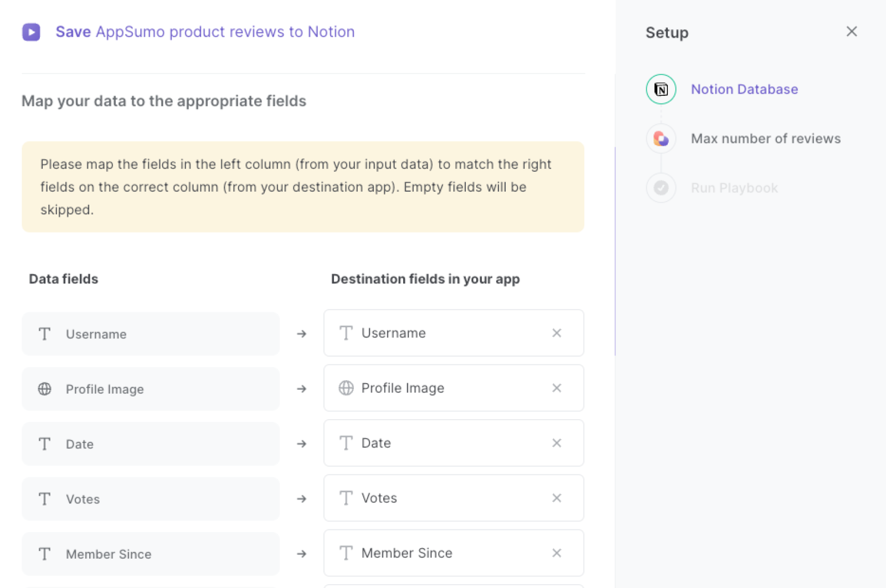Open the Notion Database setup step
Image resolution: width=886 pixels, height=588 pixels.
(x=744, y=89)
